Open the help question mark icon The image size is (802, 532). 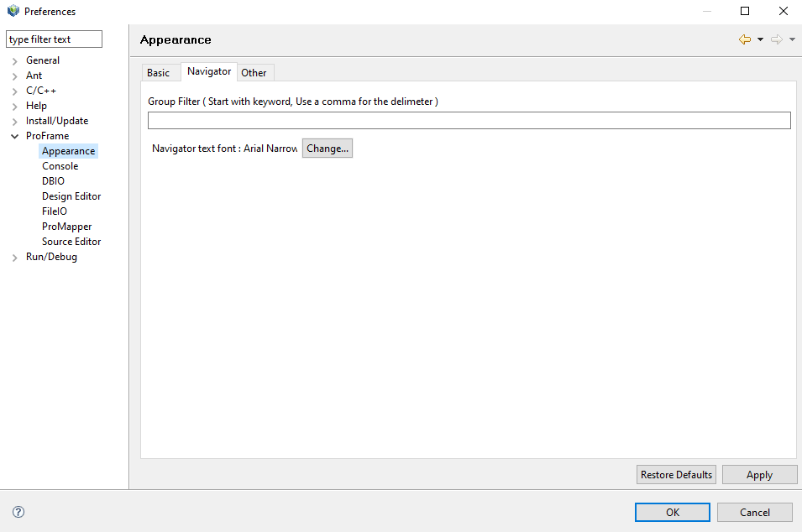tap(18, 512)
